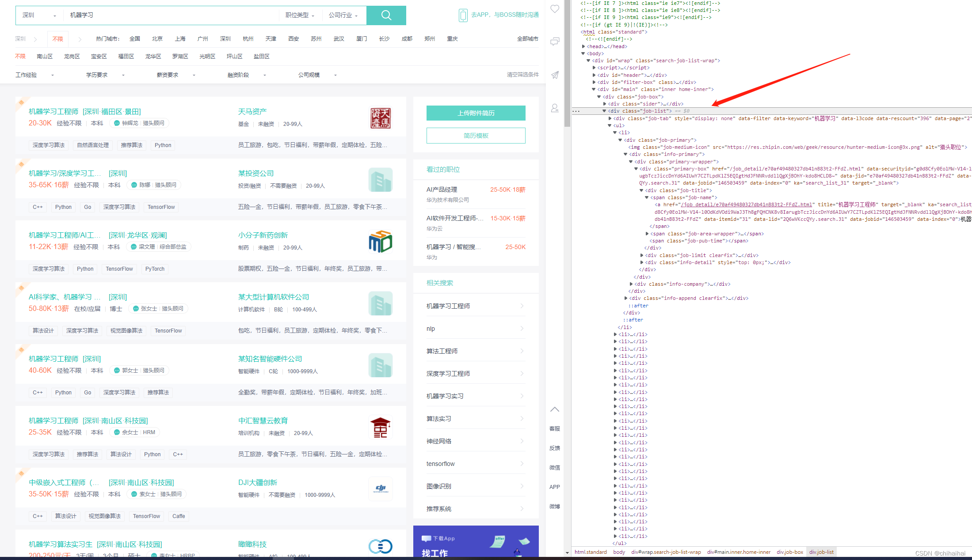
Task: Filter by 盐田区 district
Action: (x=262, y=57)
